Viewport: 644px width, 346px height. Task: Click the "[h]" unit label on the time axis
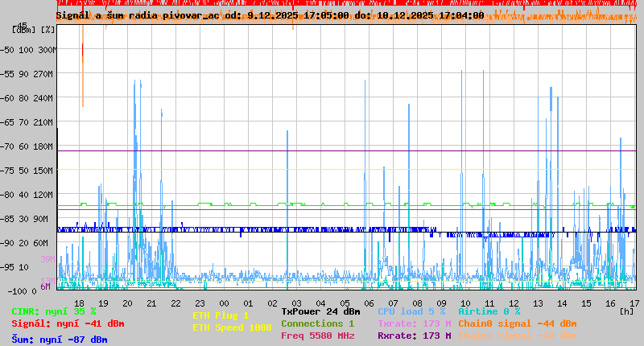tap(625, 311)
